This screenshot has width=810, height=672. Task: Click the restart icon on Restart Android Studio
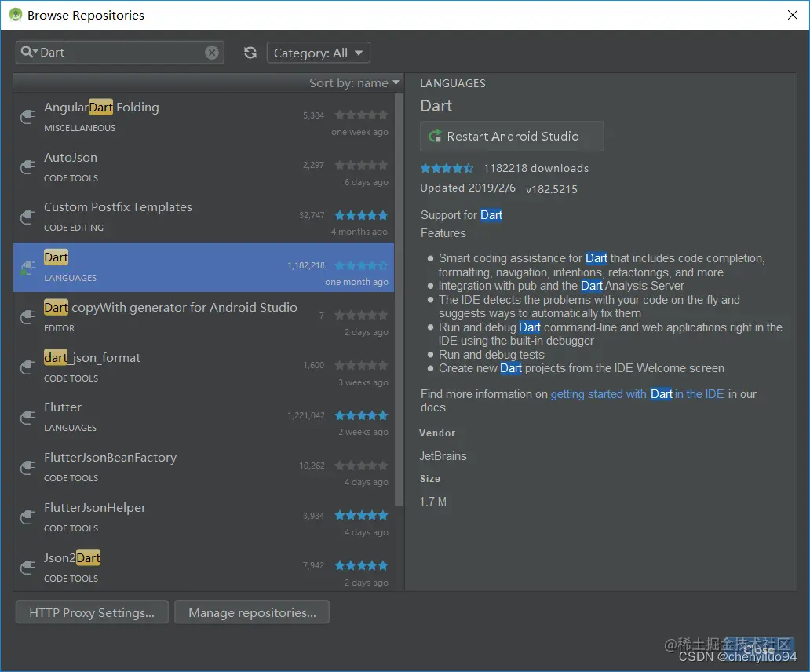[436, 136]
